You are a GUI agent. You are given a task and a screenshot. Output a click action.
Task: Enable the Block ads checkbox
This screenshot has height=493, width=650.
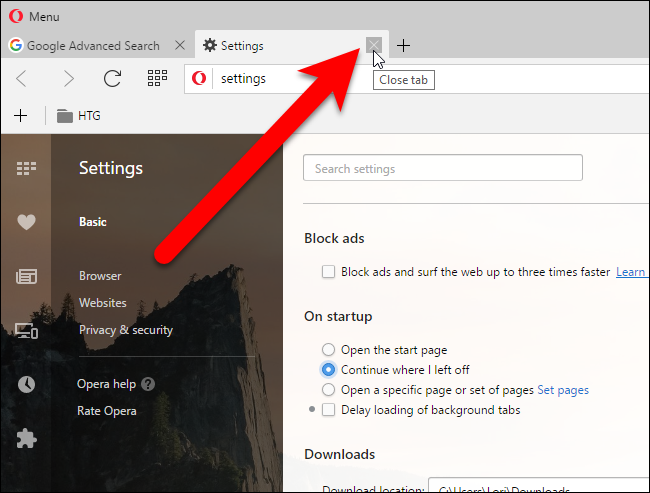point(328,272)
